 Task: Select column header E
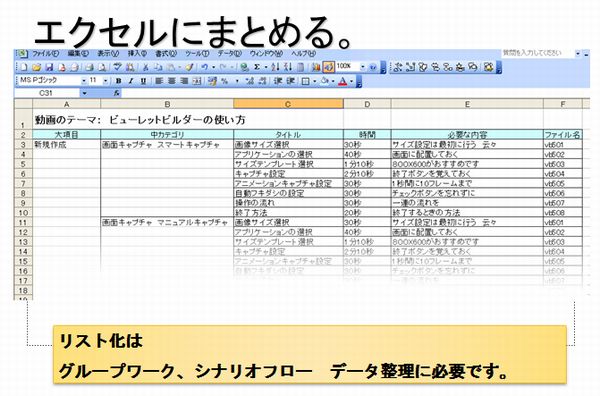click(467, 104)
